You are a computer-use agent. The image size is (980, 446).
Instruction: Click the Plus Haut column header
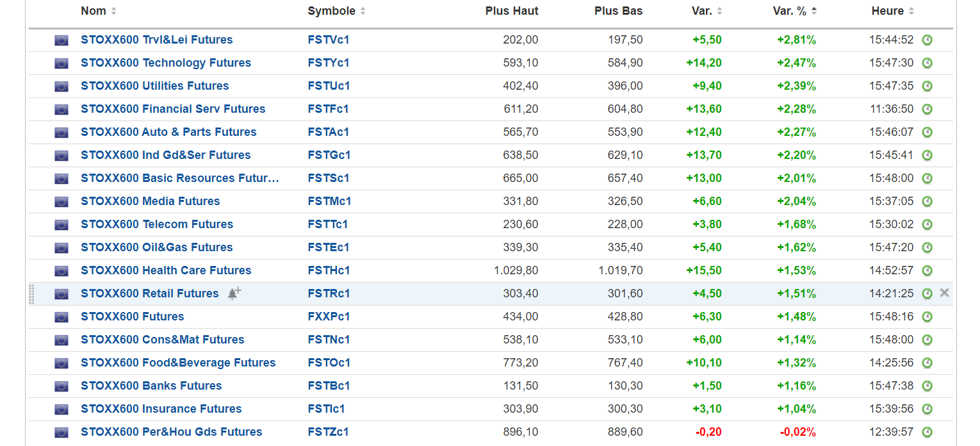tap(511, 11)
